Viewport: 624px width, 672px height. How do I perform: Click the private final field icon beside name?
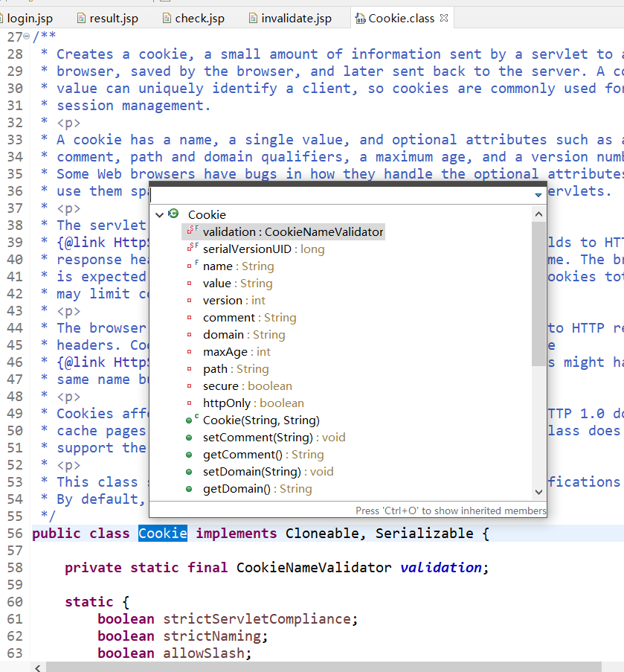pyautogui.click(x=192, y=265)
